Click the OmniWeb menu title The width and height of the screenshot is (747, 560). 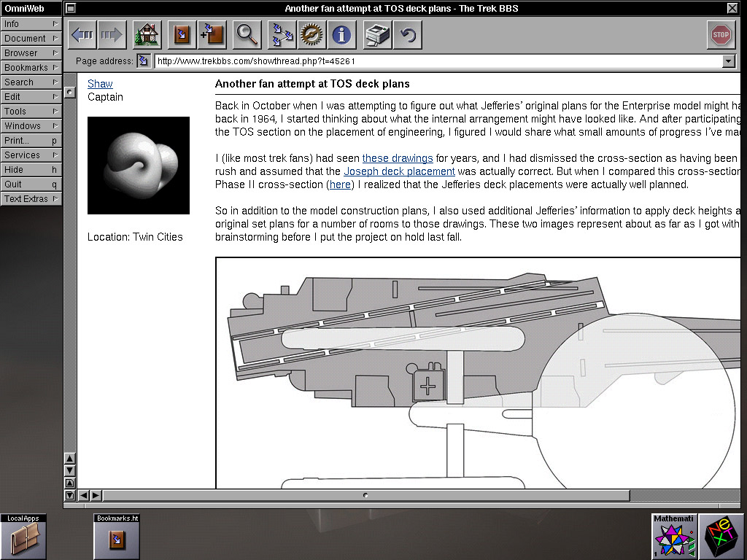(31, 8)
